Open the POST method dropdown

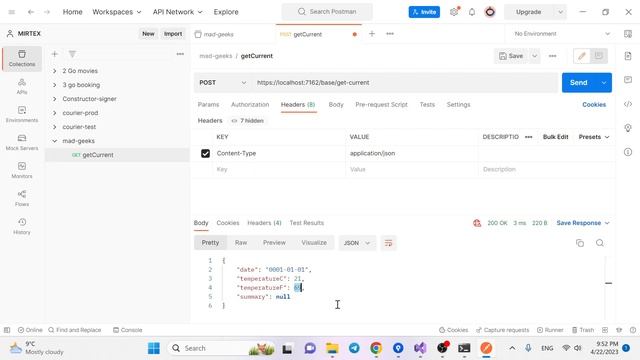tap(222, 82)
